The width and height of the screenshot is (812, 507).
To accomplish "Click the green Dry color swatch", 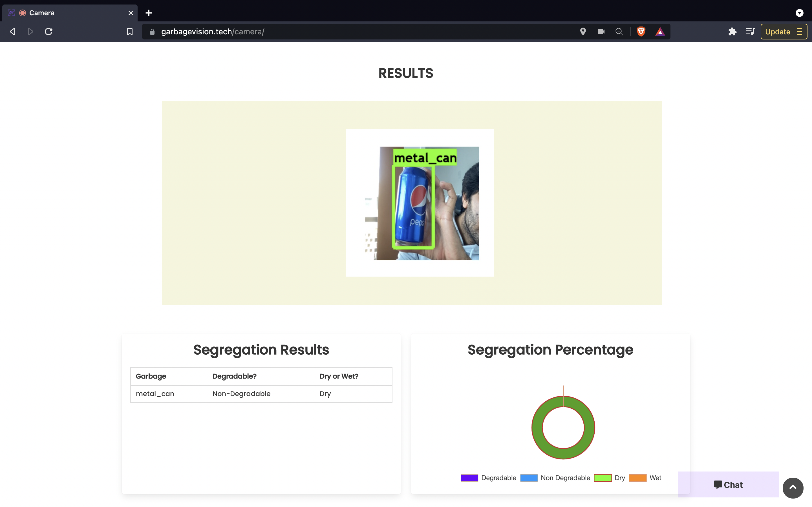I will (603, 478).
